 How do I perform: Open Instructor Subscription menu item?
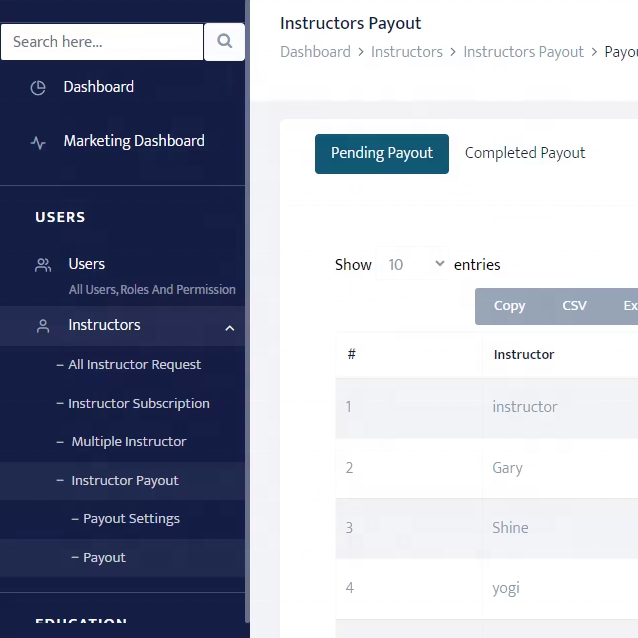pos(138,404)
